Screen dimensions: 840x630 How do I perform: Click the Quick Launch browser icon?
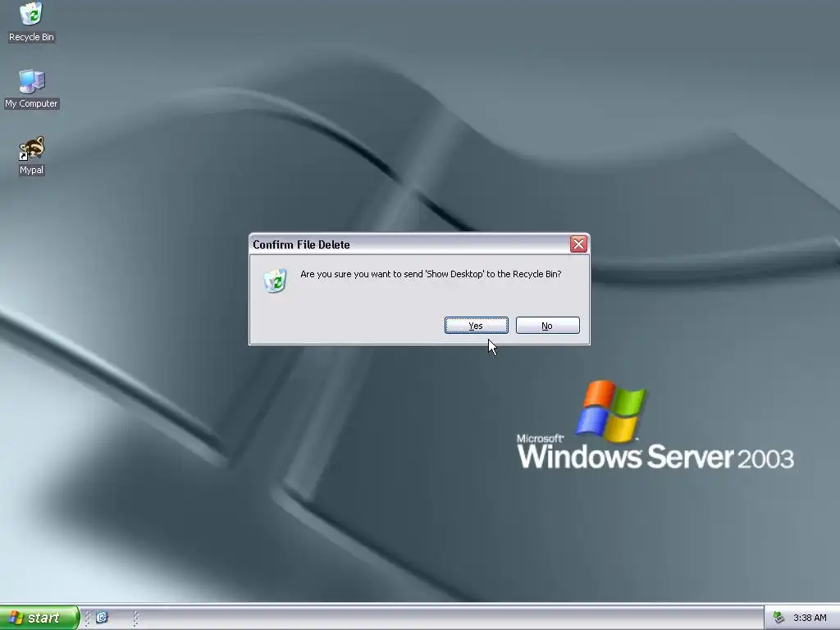[102, 618]
